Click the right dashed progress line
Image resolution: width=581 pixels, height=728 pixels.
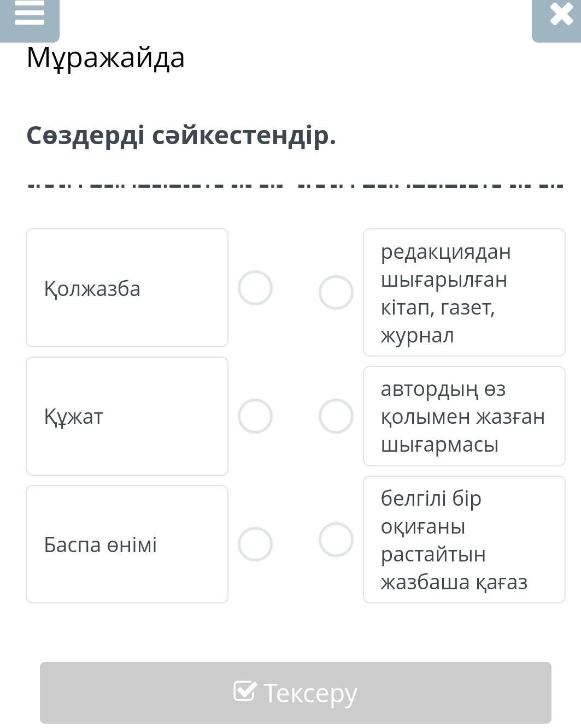tap(430, 186)
